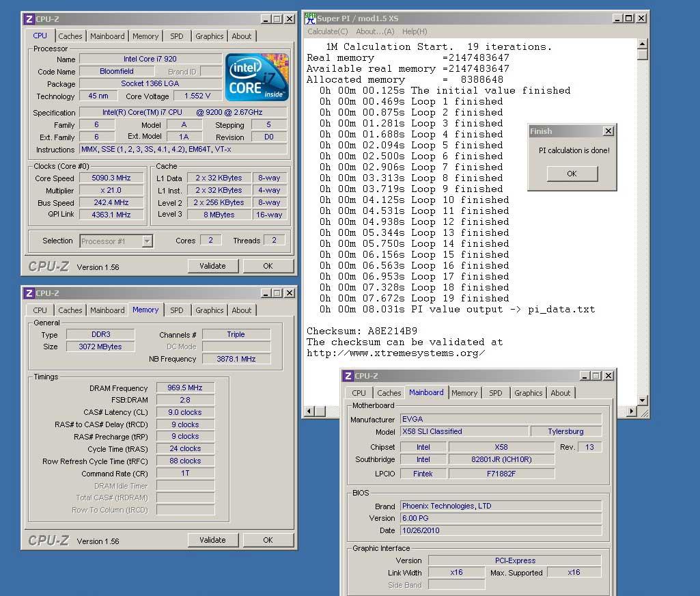Select SPD tab in Memory CPU-Z window
700x596 pixels.
[x=176, y=310]
